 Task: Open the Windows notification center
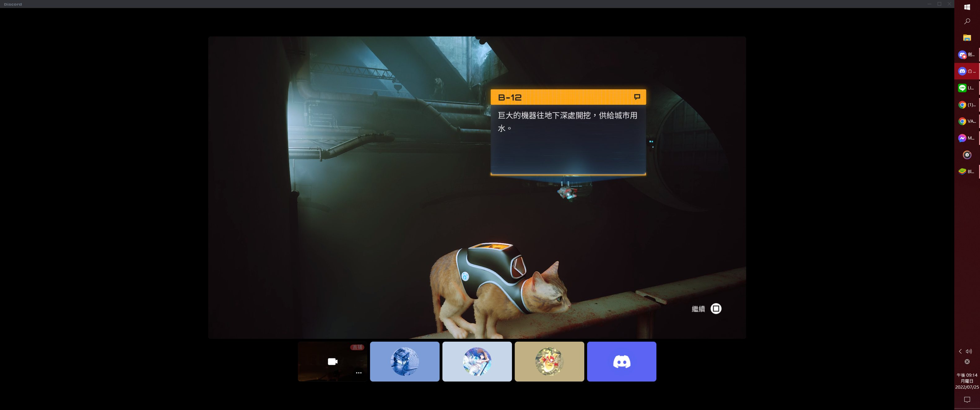click(967, 399)
